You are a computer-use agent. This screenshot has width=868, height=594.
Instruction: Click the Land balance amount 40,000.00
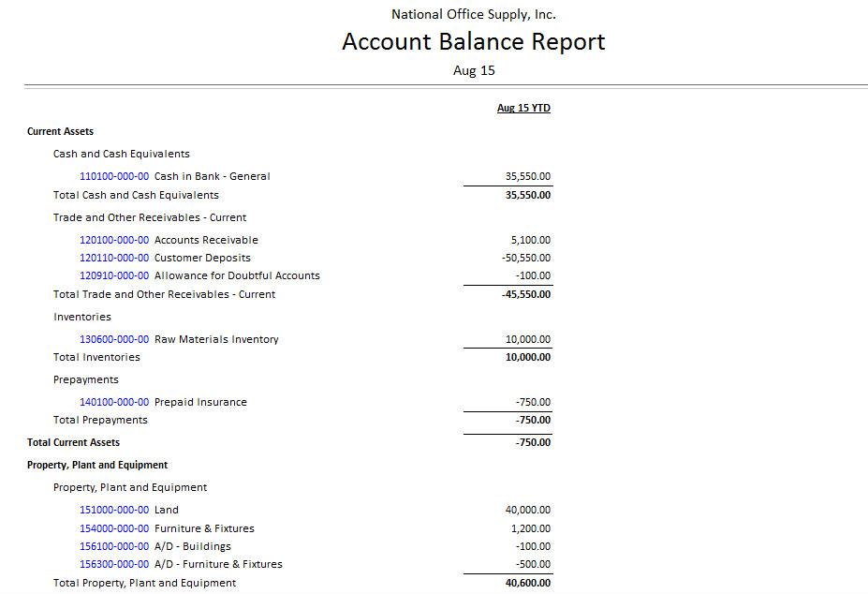[x=528, y=510]
